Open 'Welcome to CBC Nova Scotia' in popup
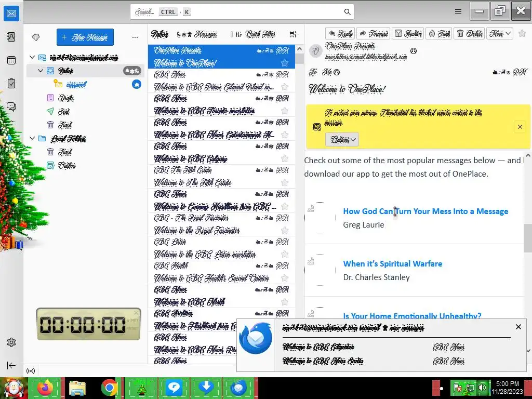 click(x=323, y=361)
